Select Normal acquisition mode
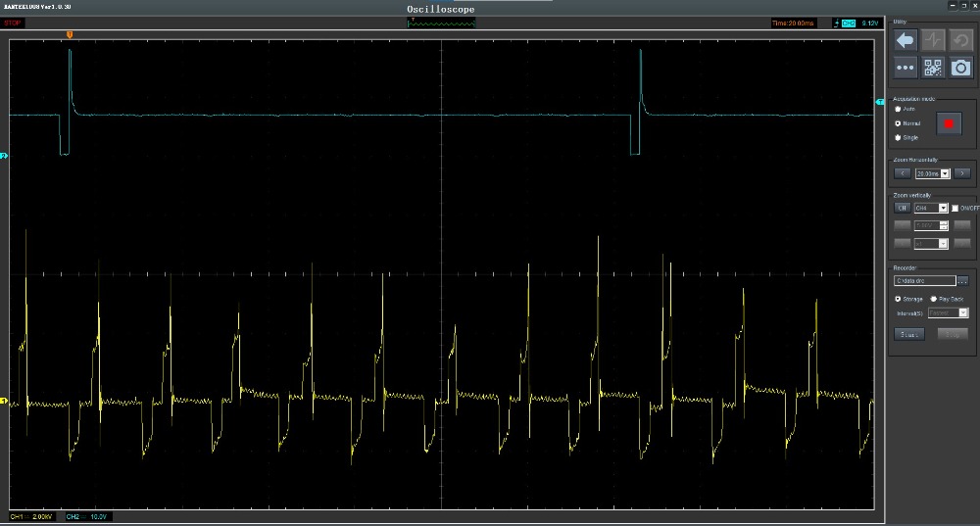The image size is (980, 526). pos(898,123)
